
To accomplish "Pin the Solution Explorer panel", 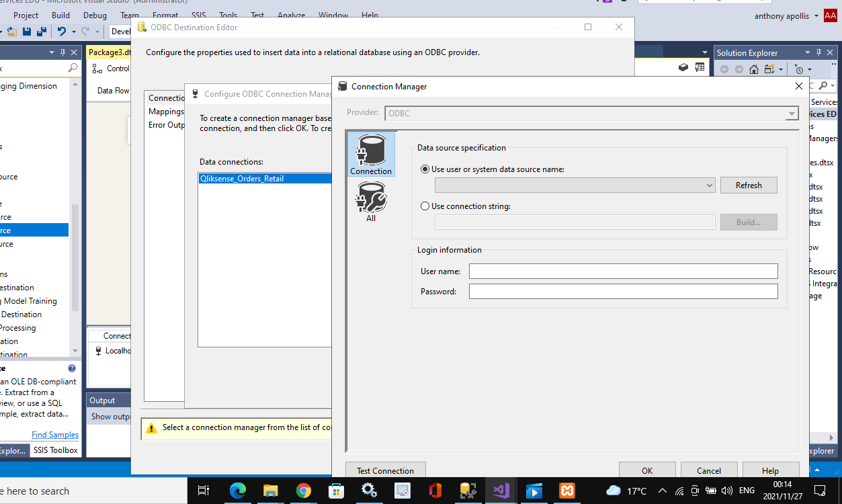I will 820,52.
